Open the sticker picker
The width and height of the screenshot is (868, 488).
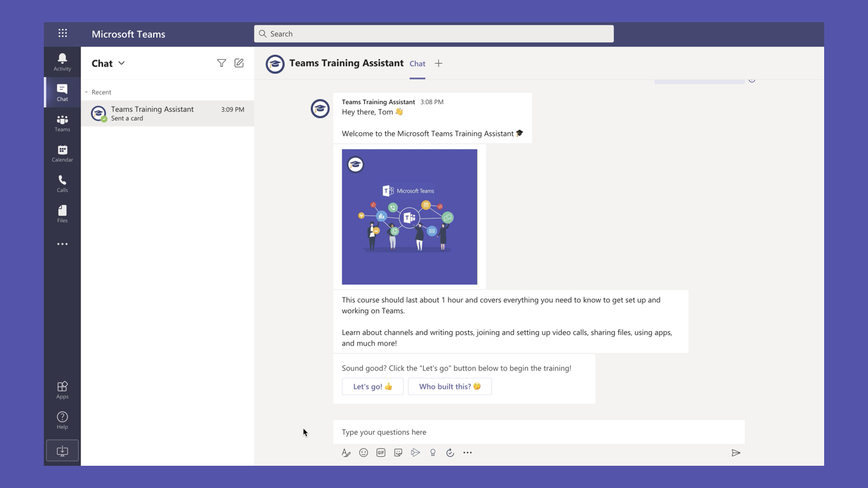(398, 453)
